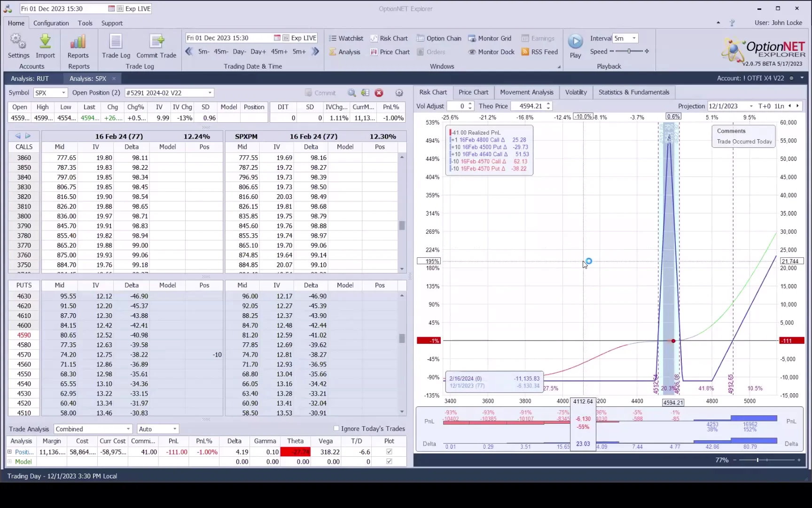Expand the Position row in Trade Analysis
This screenshot has width=812, height=508.
pos(9,452)
